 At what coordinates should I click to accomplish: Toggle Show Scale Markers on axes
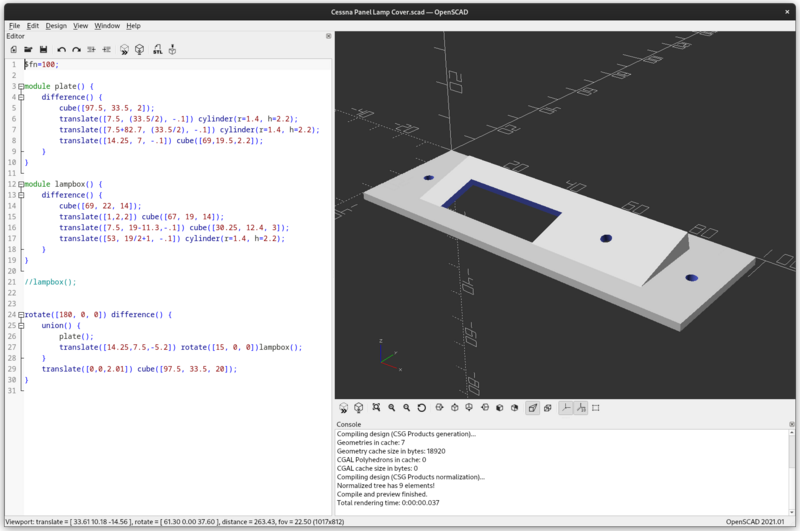pos(581,408)
